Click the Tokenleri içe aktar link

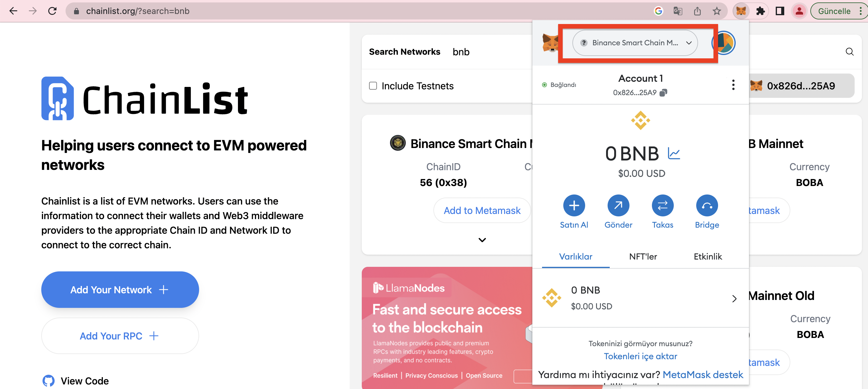(640, 356)
